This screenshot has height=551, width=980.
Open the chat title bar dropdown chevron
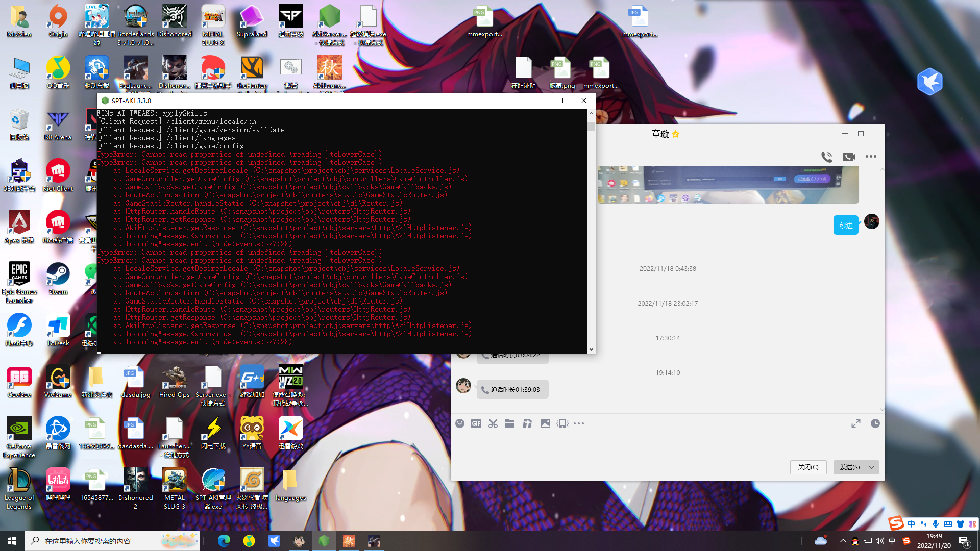(828, 134)
